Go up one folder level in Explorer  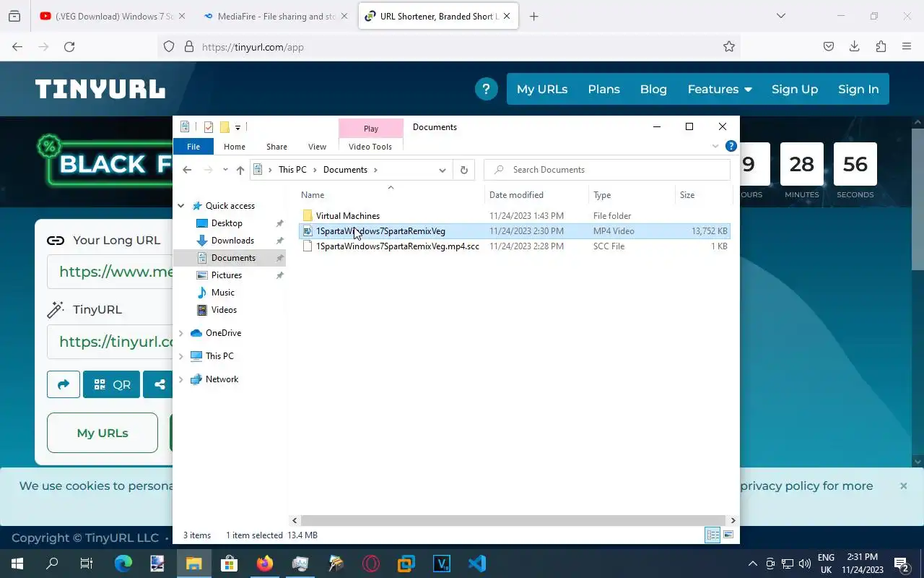(240, 170)
